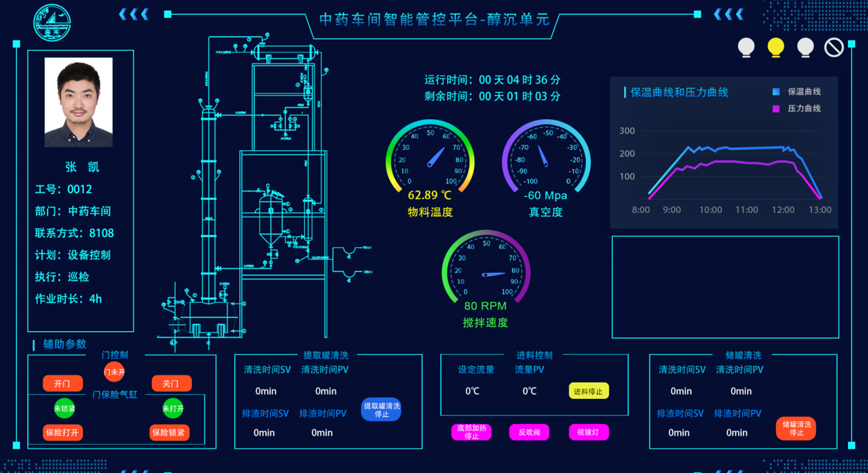Click the triple chevron arrows right of title
Image resolution: width=868 pixels, height=473 pixels.
(x=728, y=15)
